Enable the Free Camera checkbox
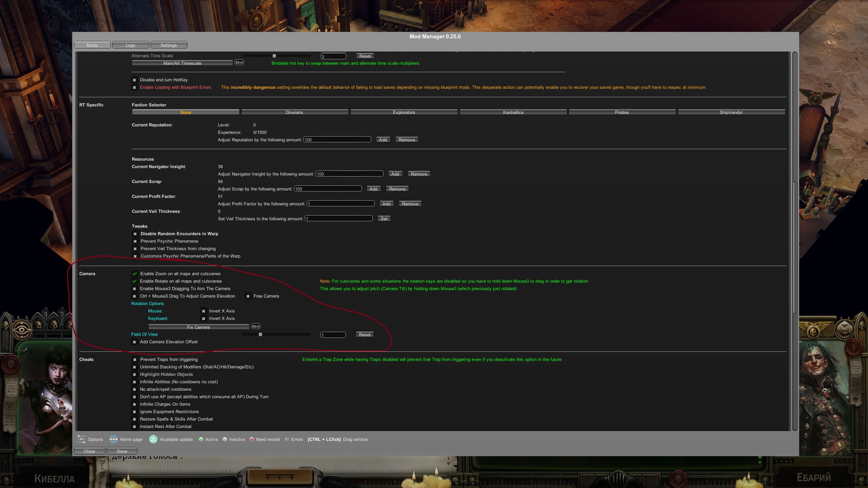Image resolution: width=868 pixels, height=488 pixels. (248, 296)
